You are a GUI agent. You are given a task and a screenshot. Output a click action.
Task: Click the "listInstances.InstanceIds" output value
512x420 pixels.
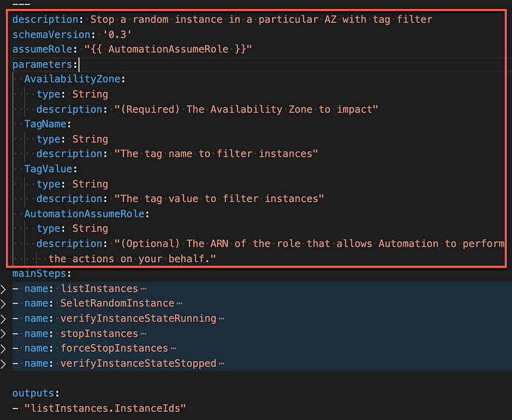(x=105, y=408)
